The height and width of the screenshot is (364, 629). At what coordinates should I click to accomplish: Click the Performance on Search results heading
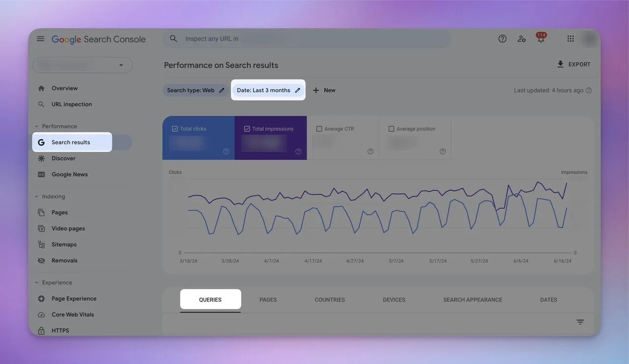(x=221, y=65)
